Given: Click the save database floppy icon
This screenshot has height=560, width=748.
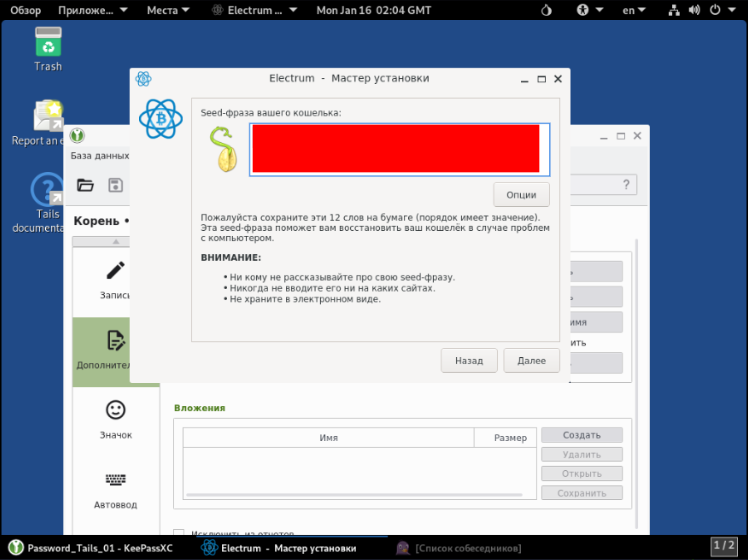Looking at the screenshot, I should click(x=115, y=185).
